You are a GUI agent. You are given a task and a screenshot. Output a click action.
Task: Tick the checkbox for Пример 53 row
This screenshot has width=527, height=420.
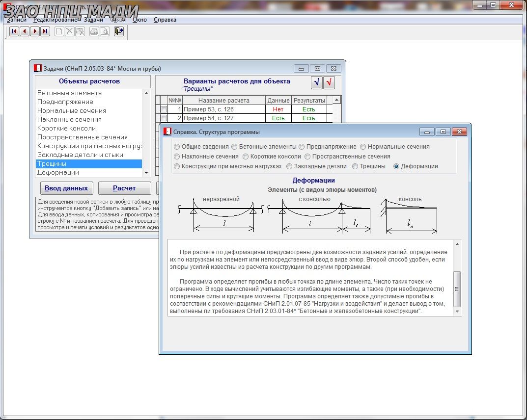(x=164, y=109)
